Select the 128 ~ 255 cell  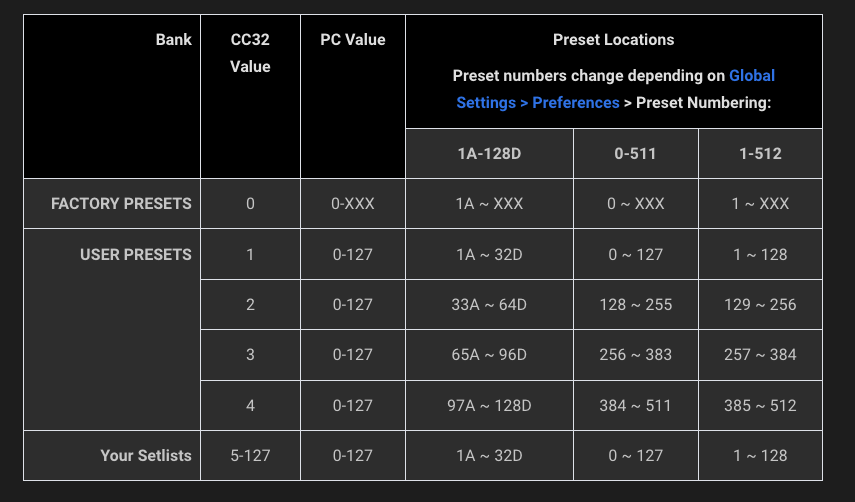[x=635, y=305]
